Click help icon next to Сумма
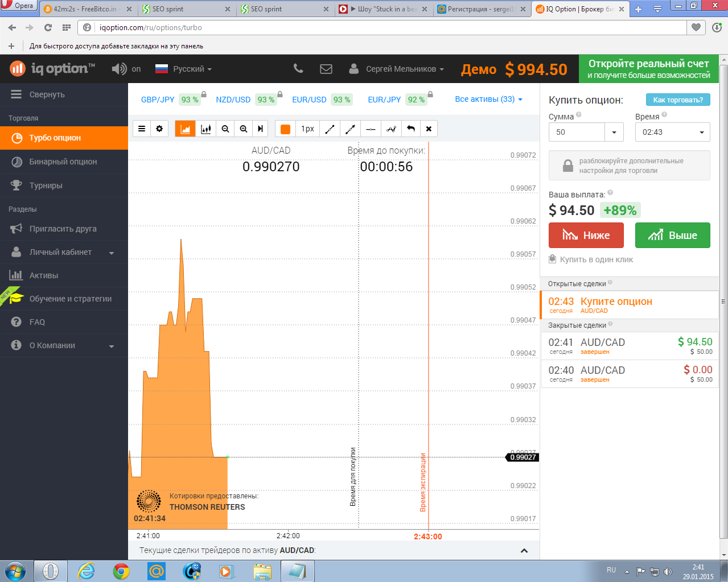The height and width of the screenshot is (582, 728). [579, 115]
